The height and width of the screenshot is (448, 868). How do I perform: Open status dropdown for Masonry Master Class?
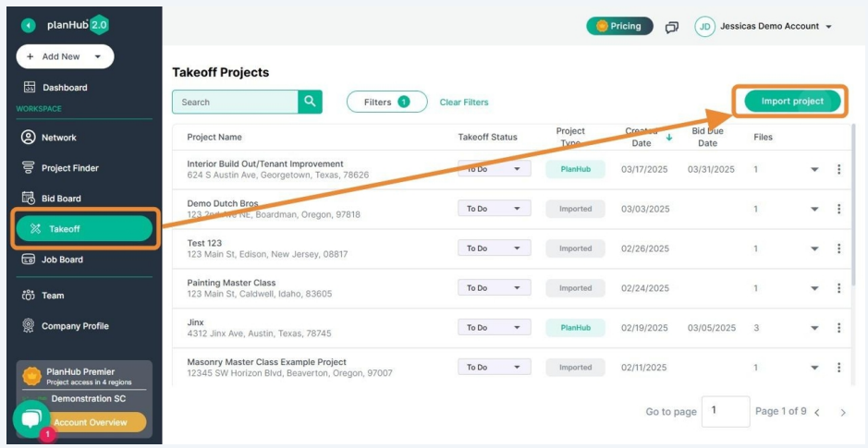pos(494,368)
